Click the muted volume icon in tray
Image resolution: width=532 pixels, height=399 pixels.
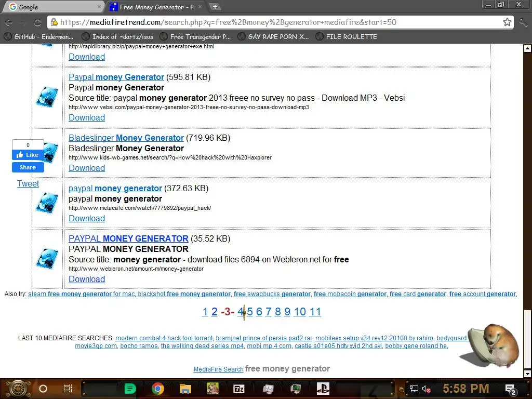point(426,389)
